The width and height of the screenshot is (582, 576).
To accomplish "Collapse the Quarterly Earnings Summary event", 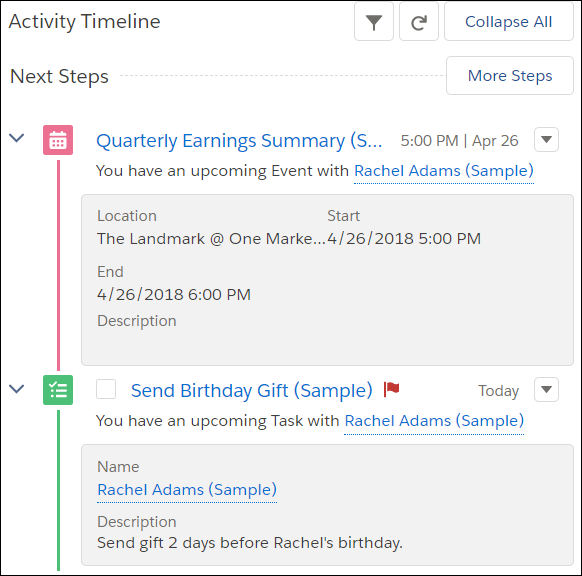I will coord(17,138).
